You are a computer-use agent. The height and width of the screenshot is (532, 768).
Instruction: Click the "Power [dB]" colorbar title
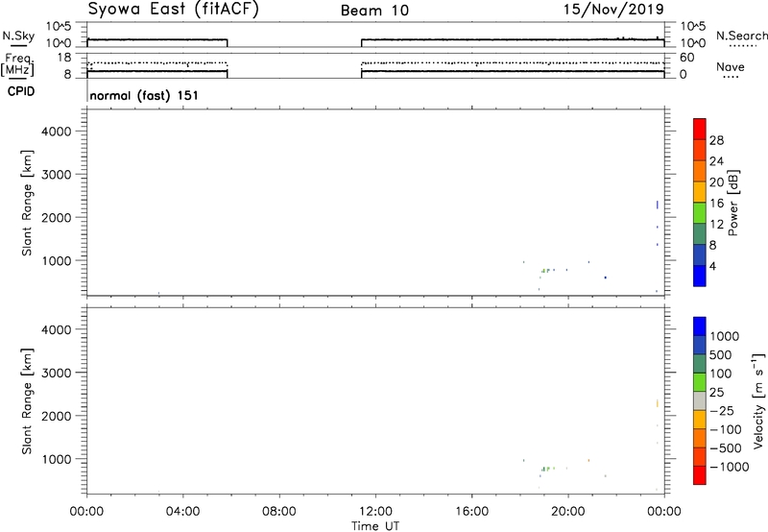pos(733,203)
